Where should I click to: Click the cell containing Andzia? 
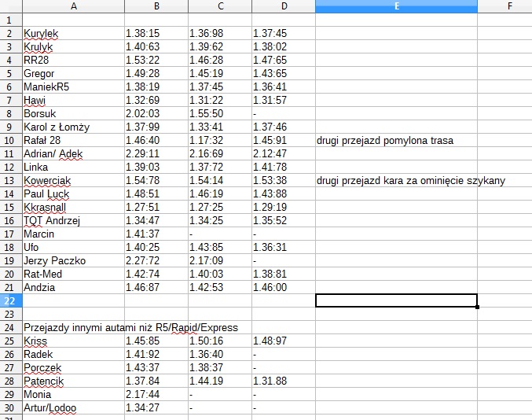[73, 288]
